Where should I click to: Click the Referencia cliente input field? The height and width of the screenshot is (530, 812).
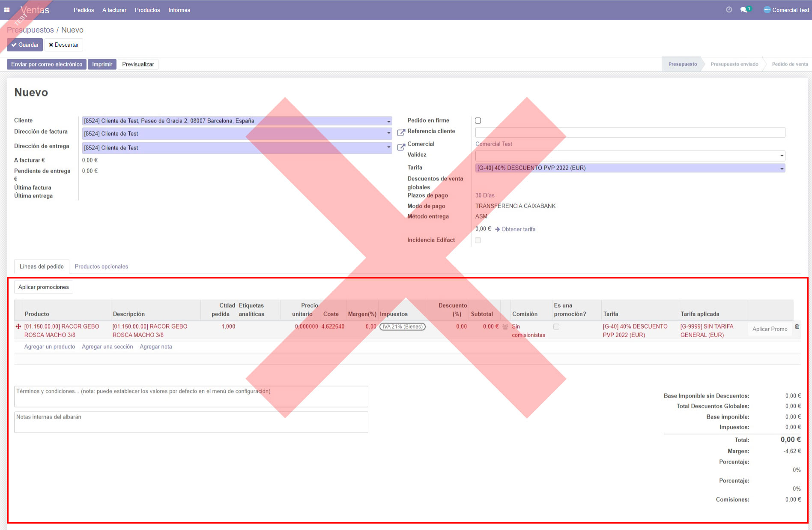click(x=630, y=132)
